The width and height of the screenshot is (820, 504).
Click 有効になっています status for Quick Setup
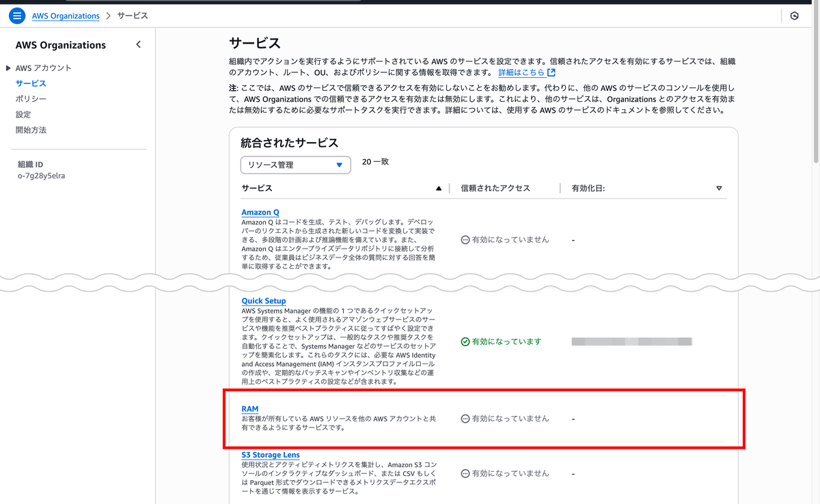click(506, 341)
